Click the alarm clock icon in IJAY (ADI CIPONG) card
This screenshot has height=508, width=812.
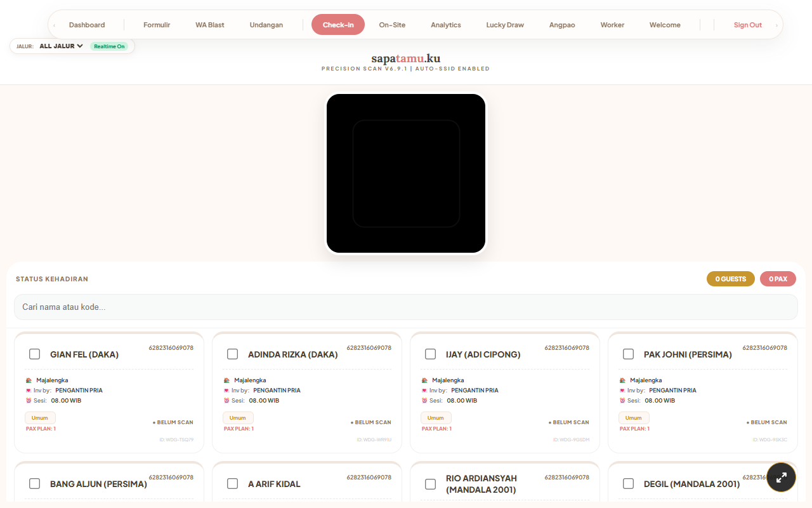coord(424,401)
